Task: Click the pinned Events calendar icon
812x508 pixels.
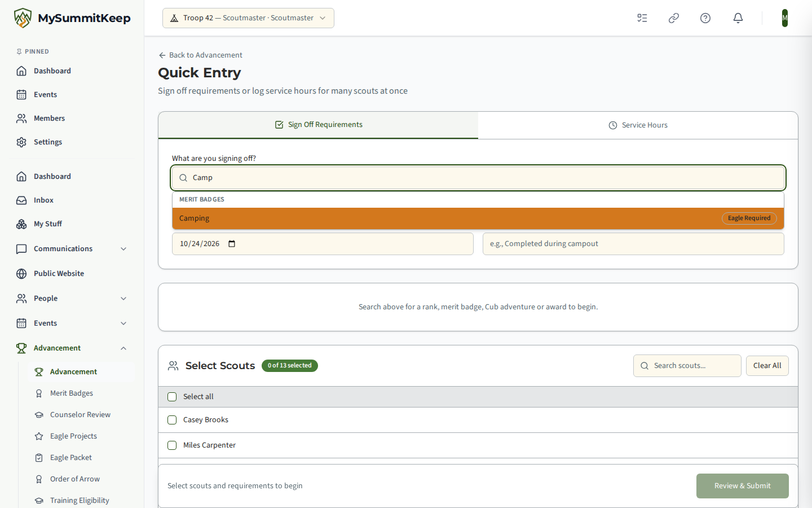Action: 21,95
